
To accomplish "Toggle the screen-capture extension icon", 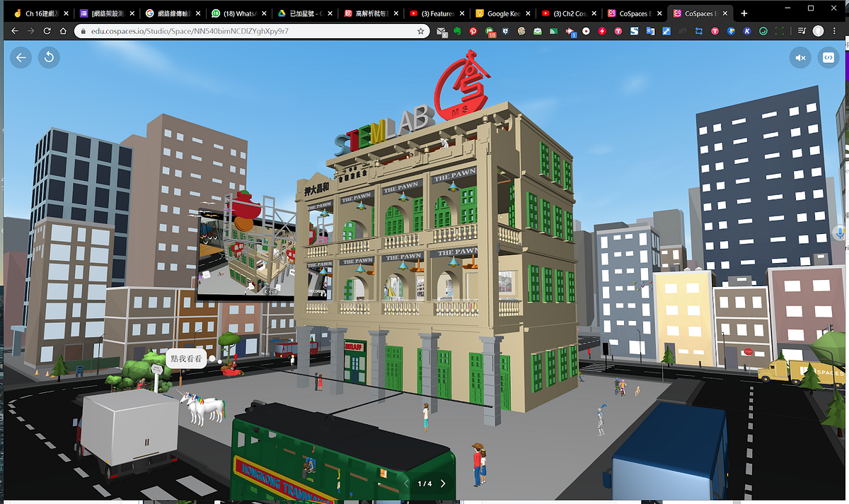I will [778, 31].
